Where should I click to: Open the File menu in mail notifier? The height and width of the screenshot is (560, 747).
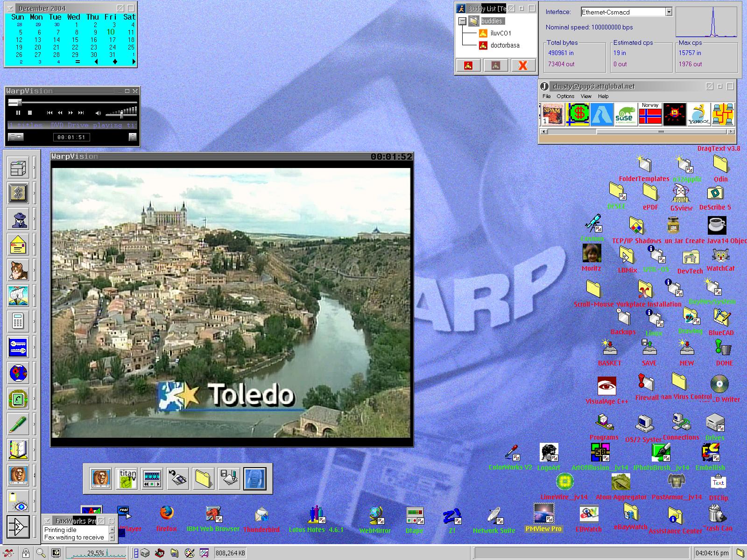pyautogui.click(x=546, y=96)
